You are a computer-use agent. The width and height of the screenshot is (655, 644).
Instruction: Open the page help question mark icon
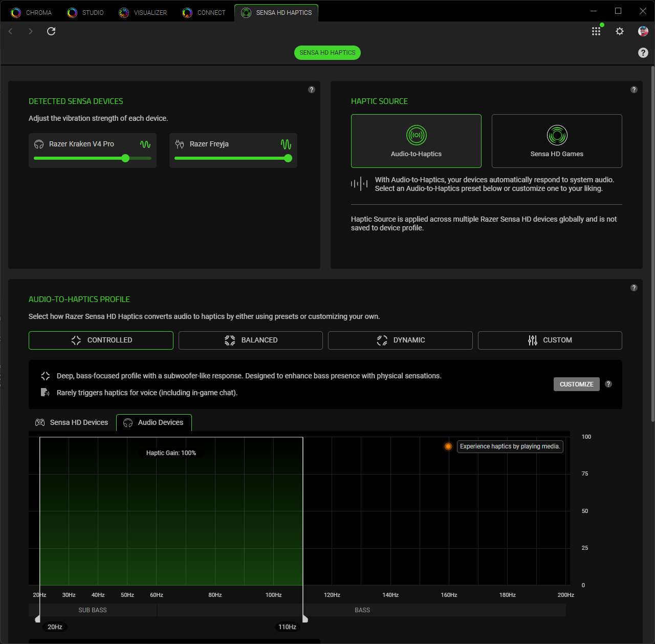tap(643, 53)
